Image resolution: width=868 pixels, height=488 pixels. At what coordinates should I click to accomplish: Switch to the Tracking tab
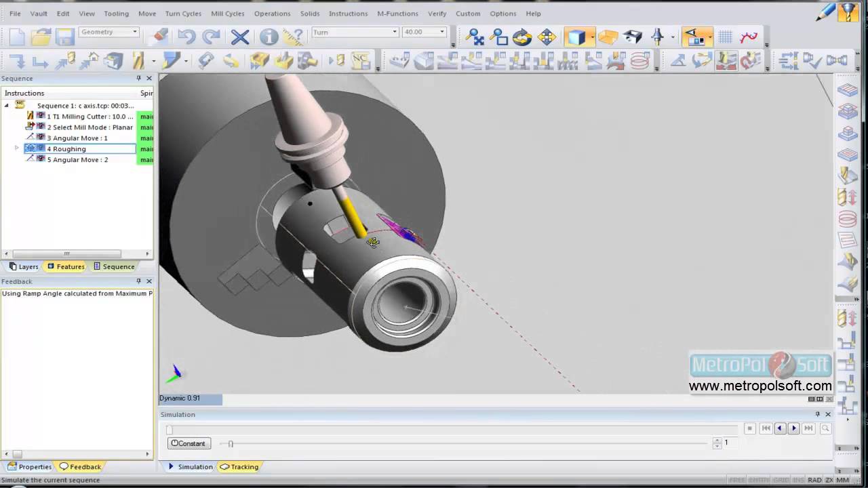click(239, 466)
